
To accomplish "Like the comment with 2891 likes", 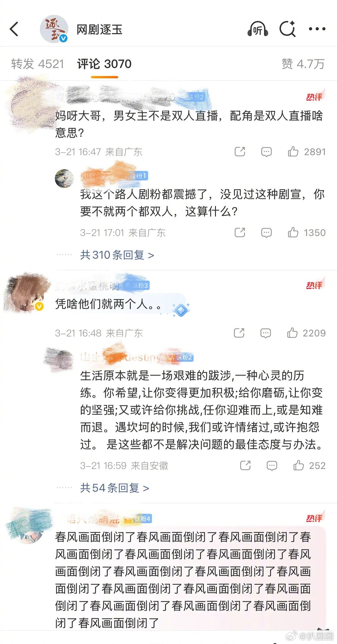I will 293,151.
